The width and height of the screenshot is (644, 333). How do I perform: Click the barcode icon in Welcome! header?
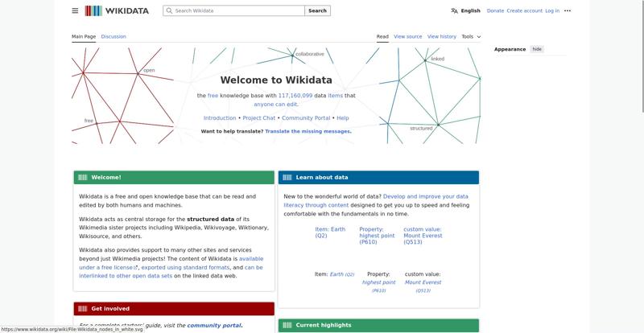[x=83, y=178]
